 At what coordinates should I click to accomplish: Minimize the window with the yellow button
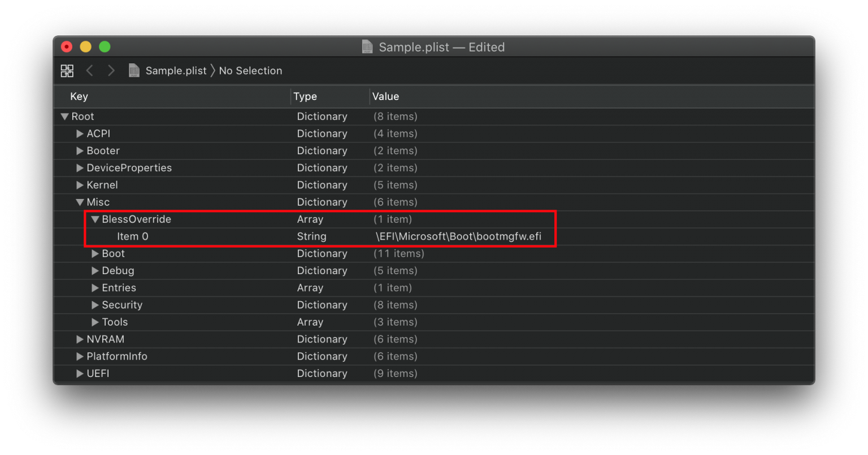tap(86, 47)
